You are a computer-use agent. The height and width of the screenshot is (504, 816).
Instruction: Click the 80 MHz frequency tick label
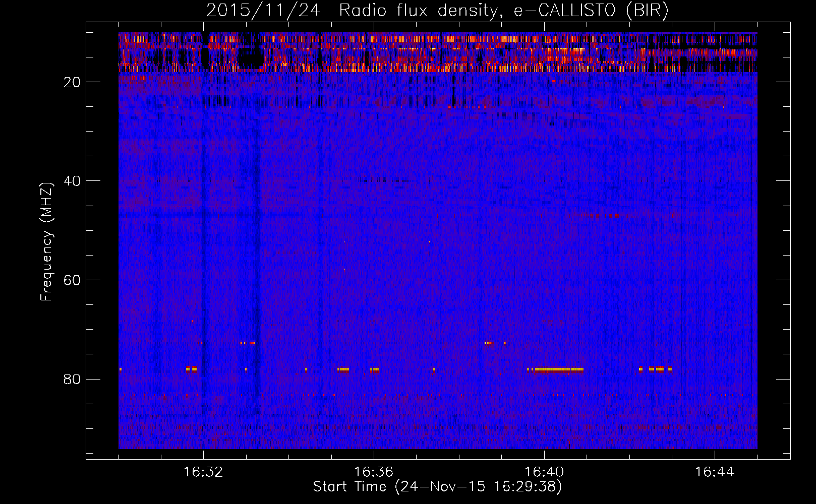[72, 379]
